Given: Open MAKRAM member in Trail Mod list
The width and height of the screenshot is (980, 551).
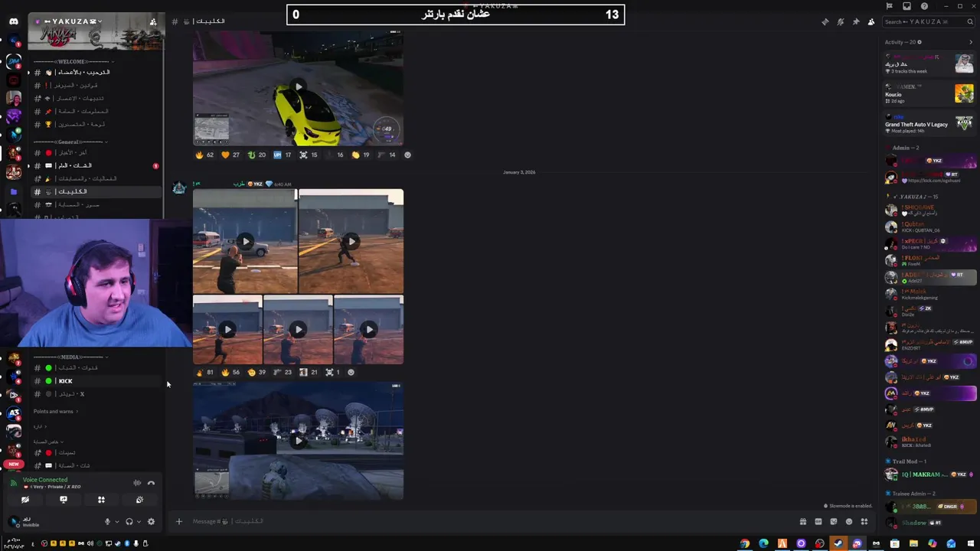Looking at the screenshot, I should 931,474.
